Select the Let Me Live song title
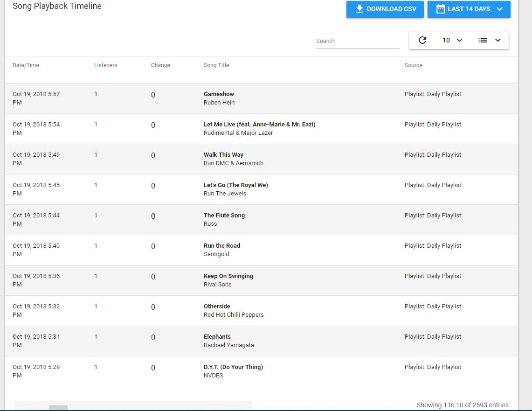The width and height of the screenshot is (532, 411). click(x=260, y=124)
